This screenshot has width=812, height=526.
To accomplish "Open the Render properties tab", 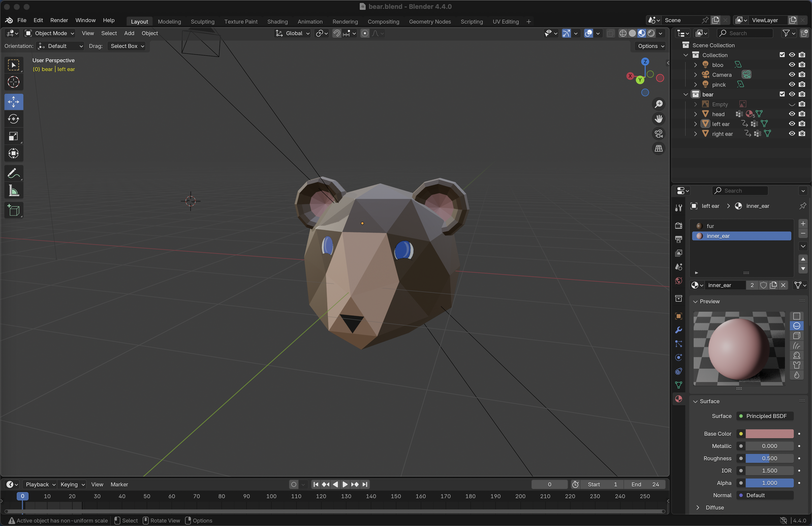I will coord(679,225).
